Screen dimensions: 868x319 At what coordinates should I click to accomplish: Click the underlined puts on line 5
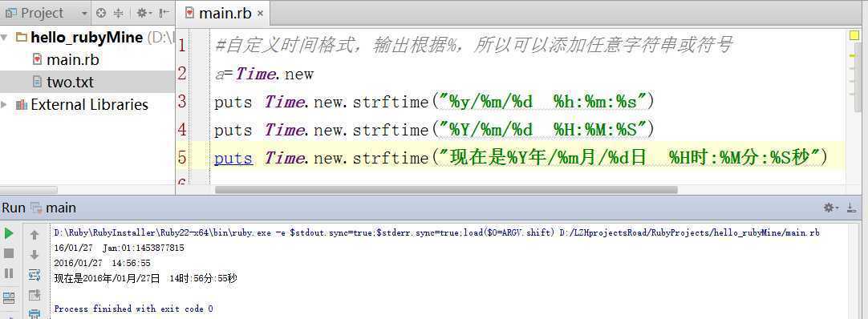pos(233,159)
